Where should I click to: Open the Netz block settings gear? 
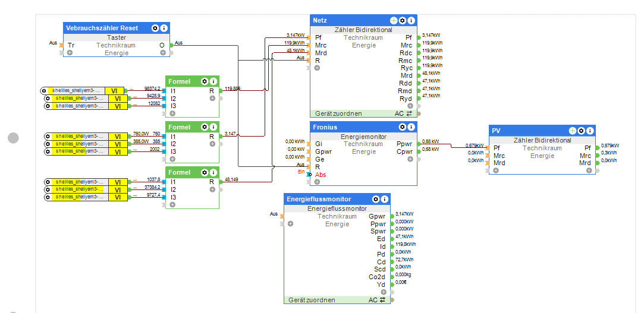tap(402, 20)
